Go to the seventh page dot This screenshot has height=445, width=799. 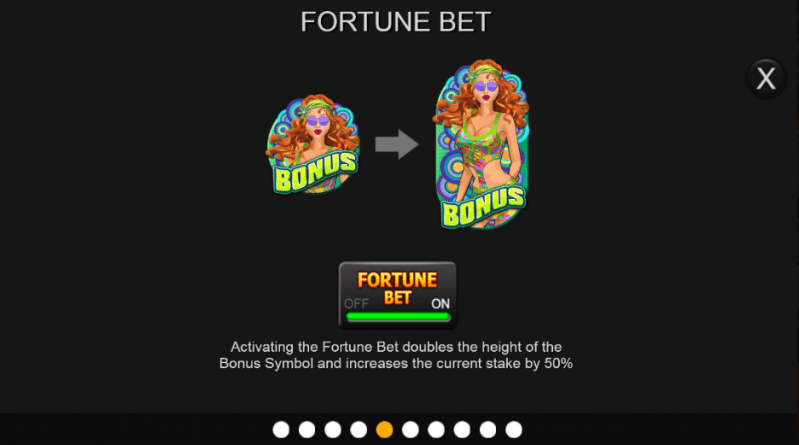pyautogui.click(x=436, y=430)
